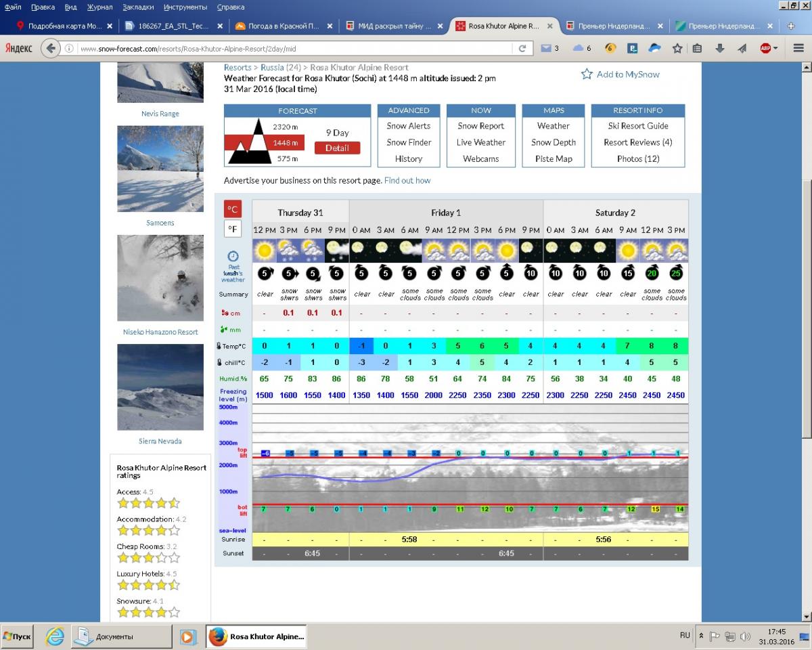Click the RU language indicator in tray
This screenshot has height=650, width=812.
click(685, 635)
